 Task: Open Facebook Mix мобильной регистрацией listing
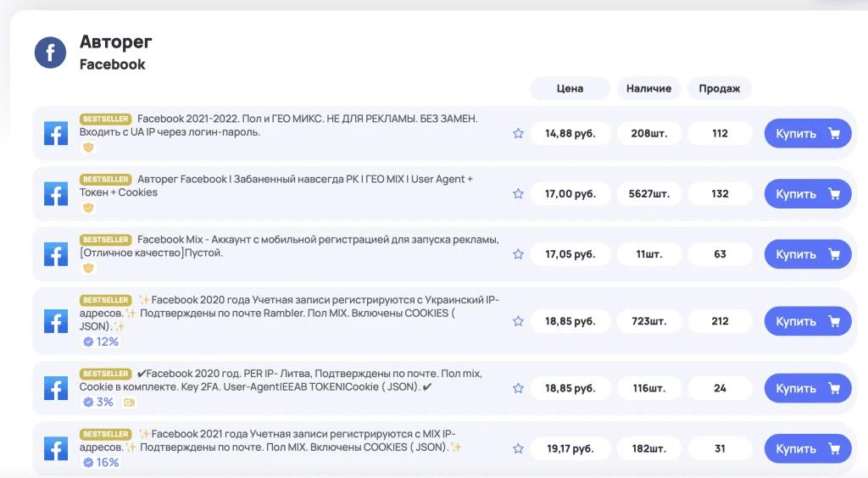pyautogui.click(x=289, y=246)
